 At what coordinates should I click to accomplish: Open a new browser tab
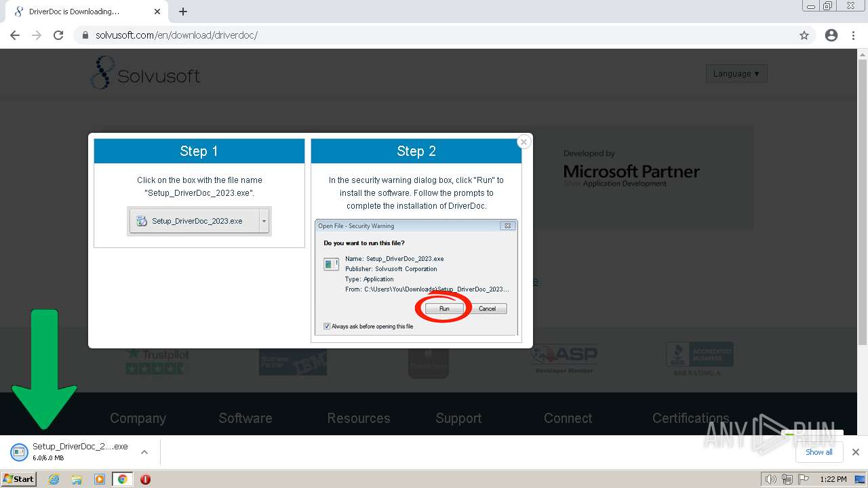[x=183, y=12]
